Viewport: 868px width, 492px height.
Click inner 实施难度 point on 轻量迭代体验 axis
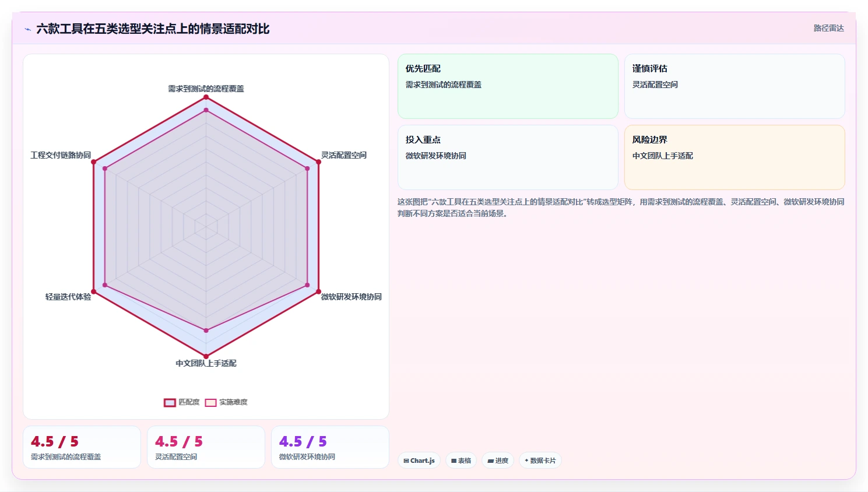[105, 285]
